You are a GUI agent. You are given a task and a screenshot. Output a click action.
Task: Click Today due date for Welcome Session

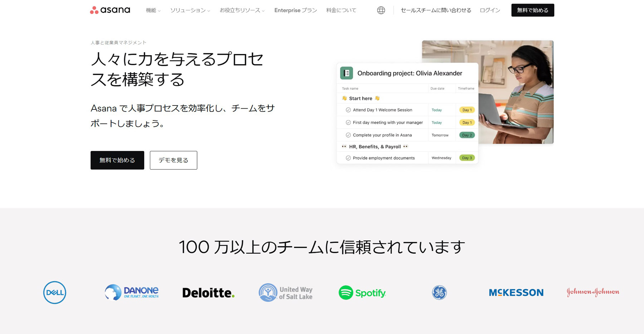(x=436, y=110)
